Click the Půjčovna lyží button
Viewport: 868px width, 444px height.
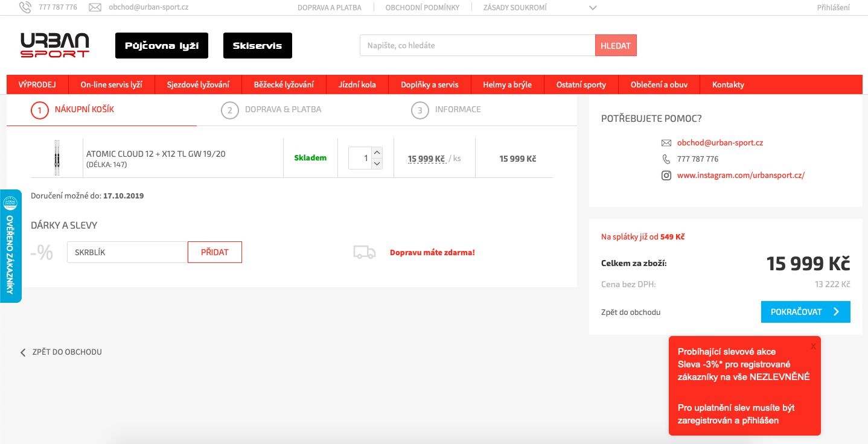(x=162, y=46)
